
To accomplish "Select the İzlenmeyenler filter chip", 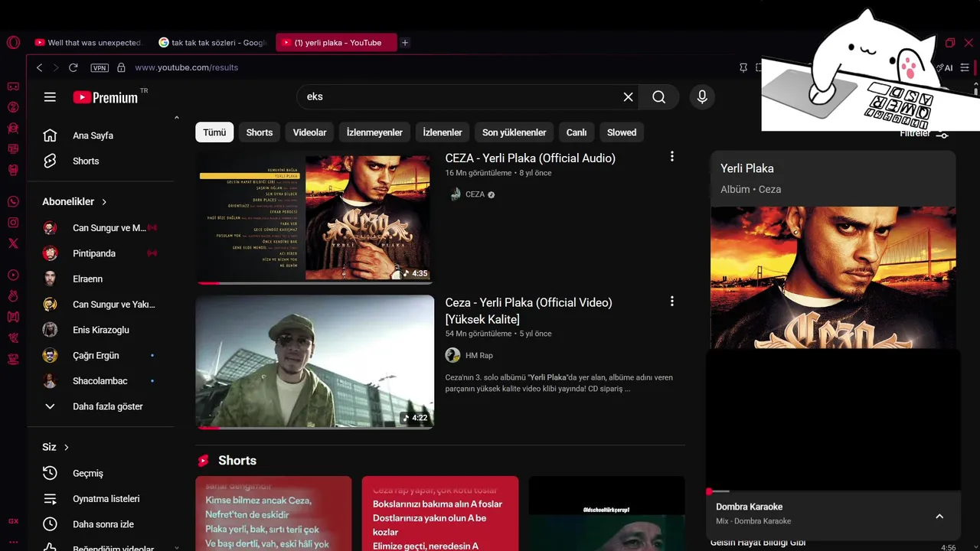I will (374, 132).
